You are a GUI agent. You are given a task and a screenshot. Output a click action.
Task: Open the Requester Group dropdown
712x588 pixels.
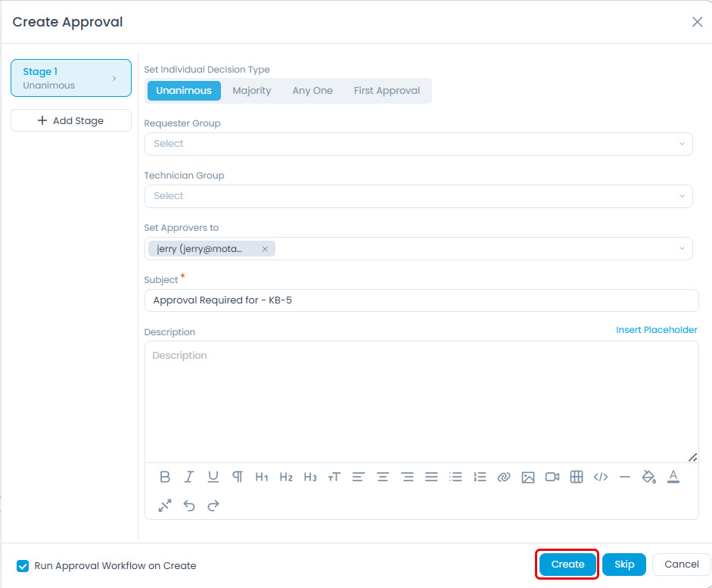pos(420,144)
